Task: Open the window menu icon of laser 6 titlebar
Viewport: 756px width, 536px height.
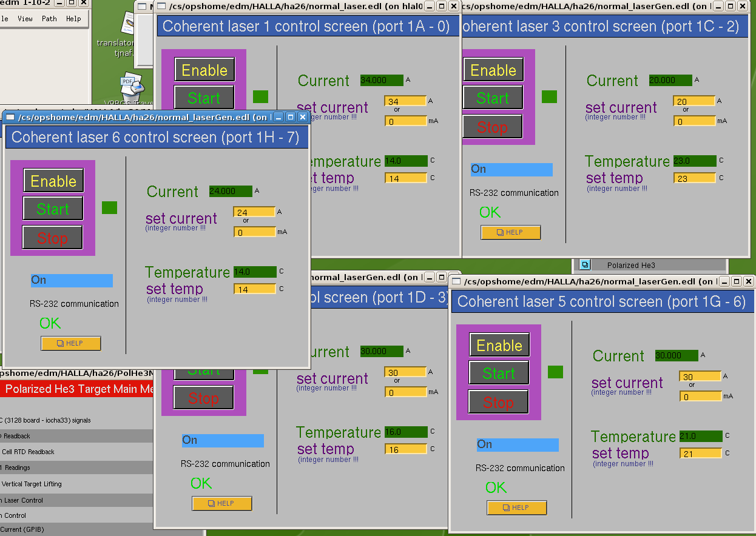Action: click(x=10, y=117)
